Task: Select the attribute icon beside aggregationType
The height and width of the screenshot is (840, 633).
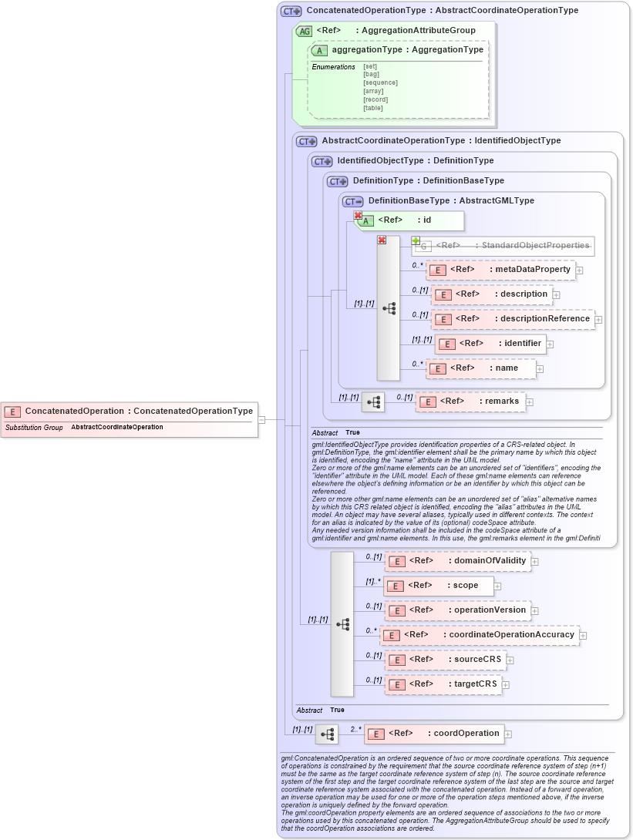Action: 319,50
